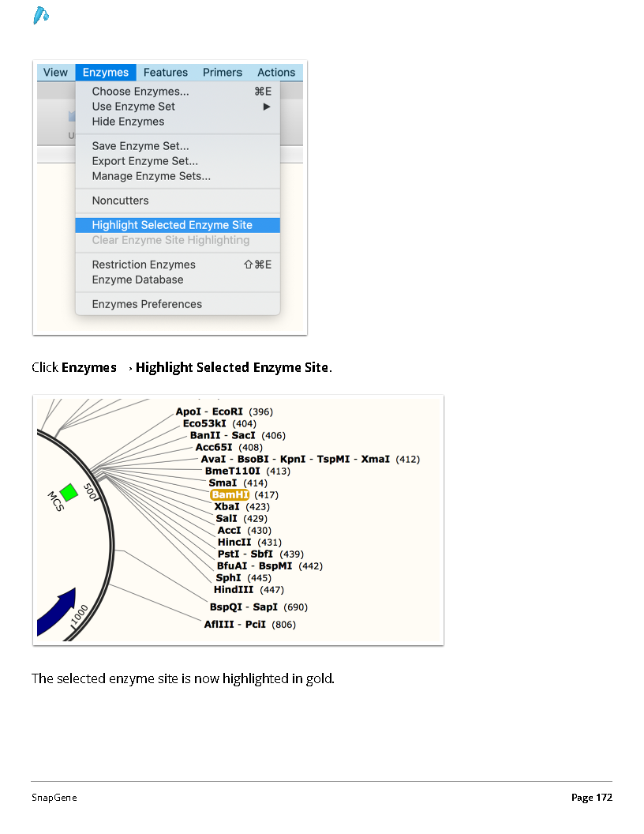Select the EcoRI enzyme label
The width and height of the screenshot is (644, 834).
pyautogui.click(x=227, y=411)
